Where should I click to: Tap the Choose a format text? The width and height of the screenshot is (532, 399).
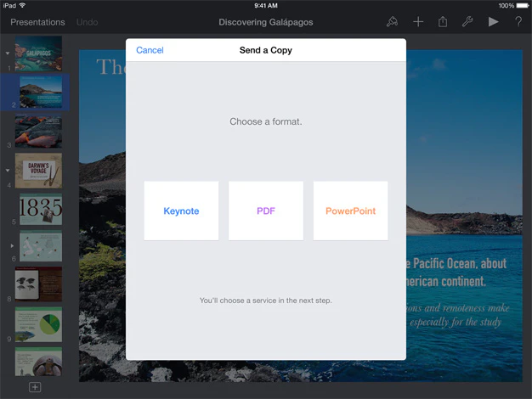[266, 121]
